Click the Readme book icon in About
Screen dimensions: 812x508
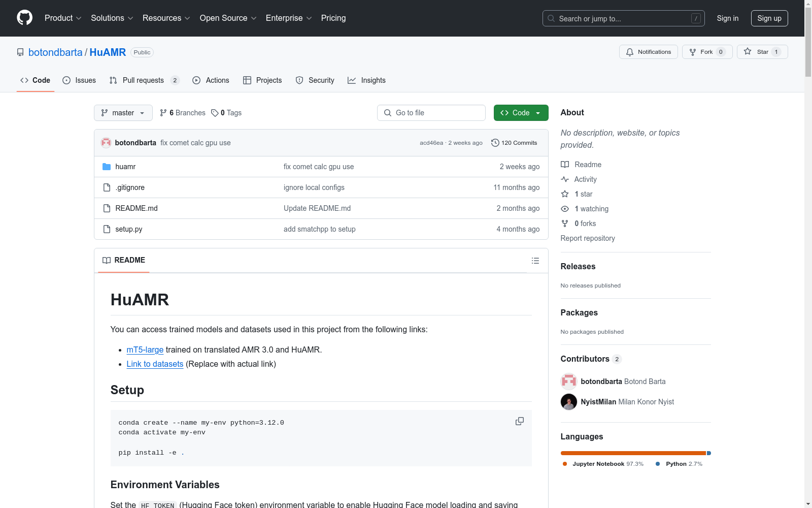point(565,165)
